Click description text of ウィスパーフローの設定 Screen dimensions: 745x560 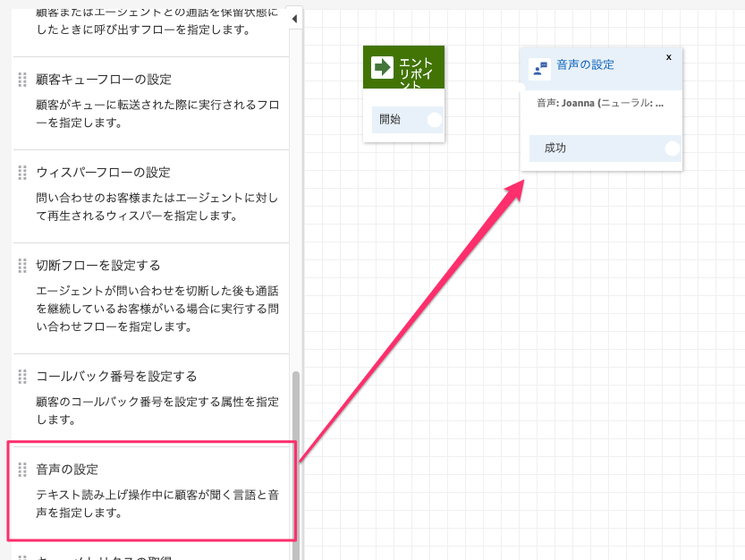coord(157,207)
